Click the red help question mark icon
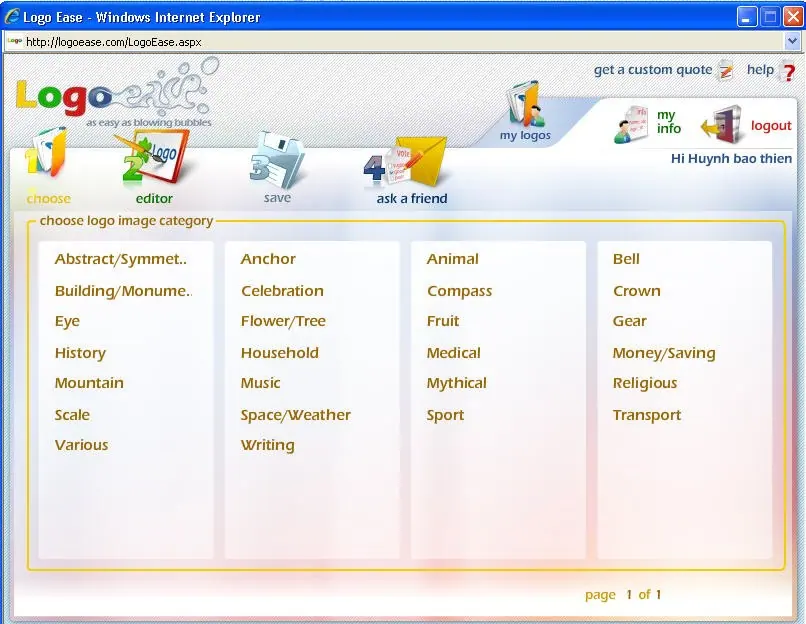806x624 pixels. (x=787, y=70)
